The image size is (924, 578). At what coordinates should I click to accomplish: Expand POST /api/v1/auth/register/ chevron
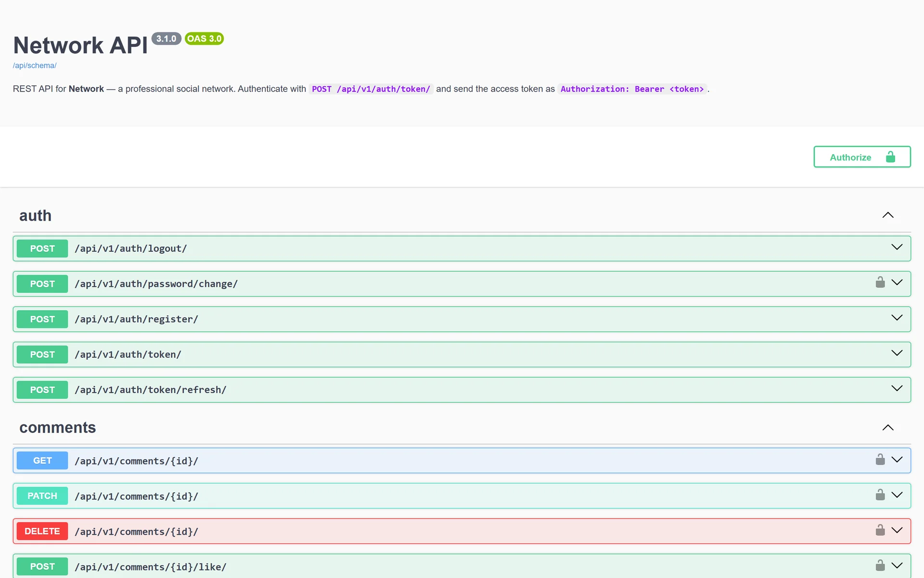(x=897, y=318)
